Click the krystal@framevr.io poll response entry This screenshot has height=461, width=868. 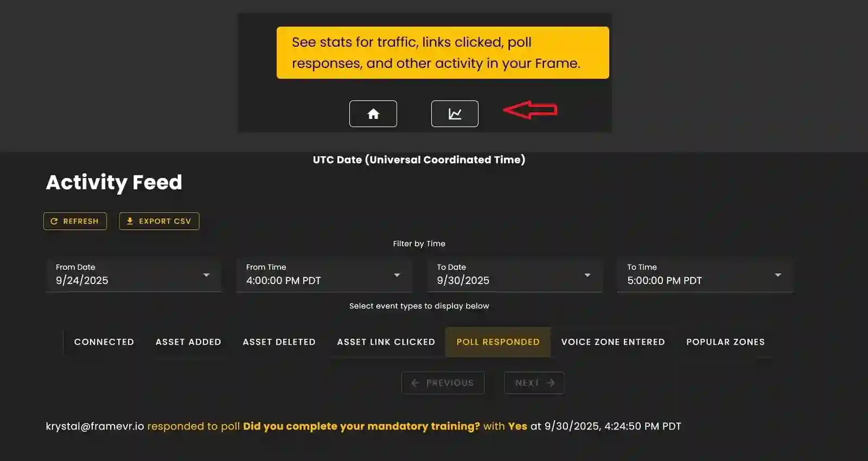(363, 426)
